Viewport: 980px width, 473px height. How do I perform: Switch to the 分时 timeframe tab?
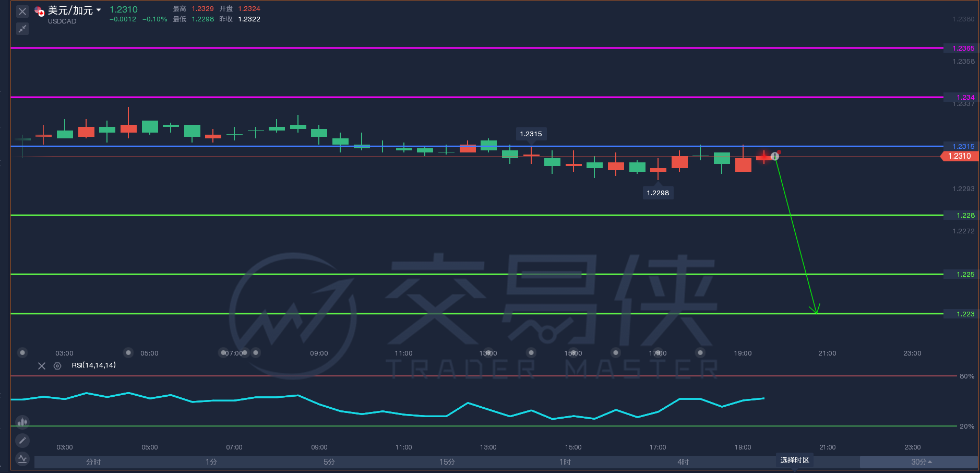[x=93, y=462]
